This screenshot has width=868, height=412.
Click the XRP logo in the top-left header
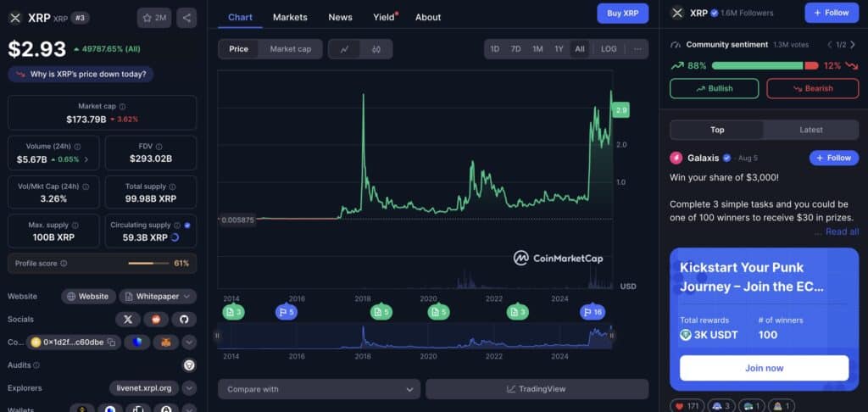15,18
